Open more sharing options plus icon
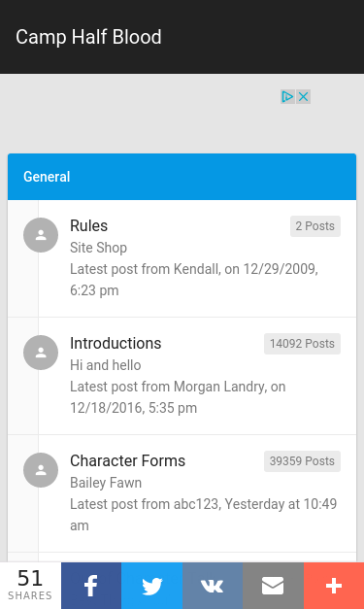364x609 pixels. coord(334,586)
